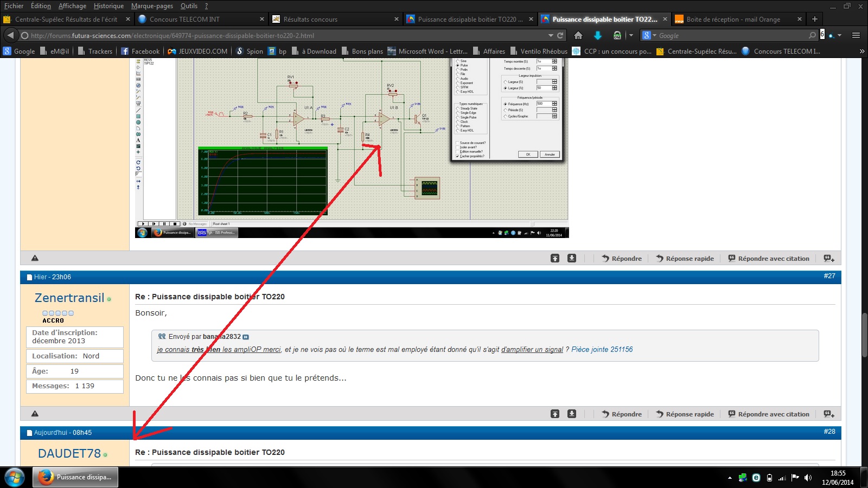
Task: Jump to page top from schematic post footer
Action: click(555, 258)
